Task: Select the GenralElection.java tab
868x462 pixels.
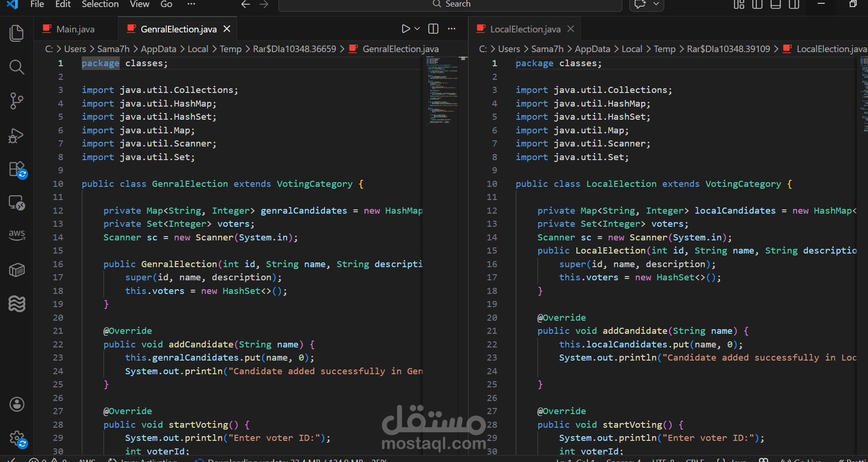Action: tap(178, 29)
